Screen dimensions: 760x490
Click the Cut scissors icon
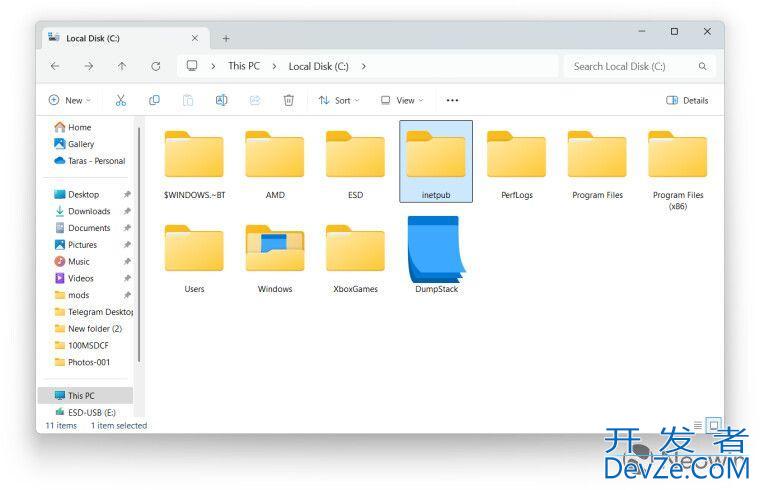[121, 100]
